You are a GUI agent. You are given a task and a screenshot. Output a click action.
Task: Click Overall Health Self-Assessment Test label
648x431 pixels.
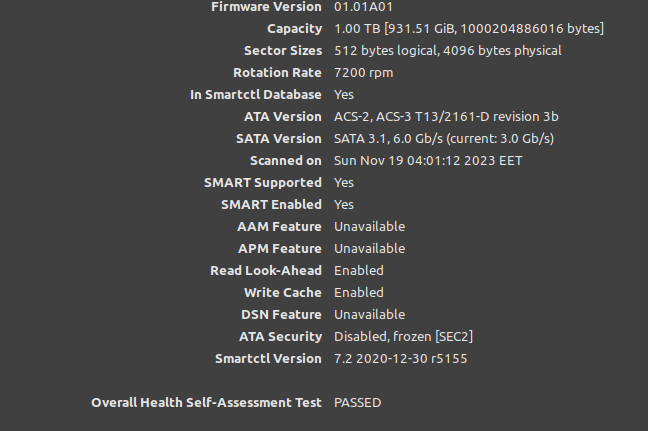[x=206, y=402]
